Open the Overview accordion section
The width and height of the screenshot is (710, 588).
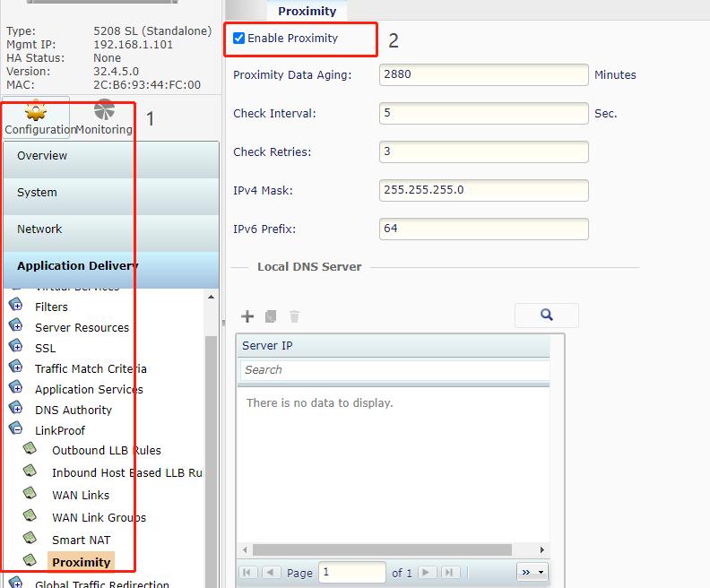111,160
